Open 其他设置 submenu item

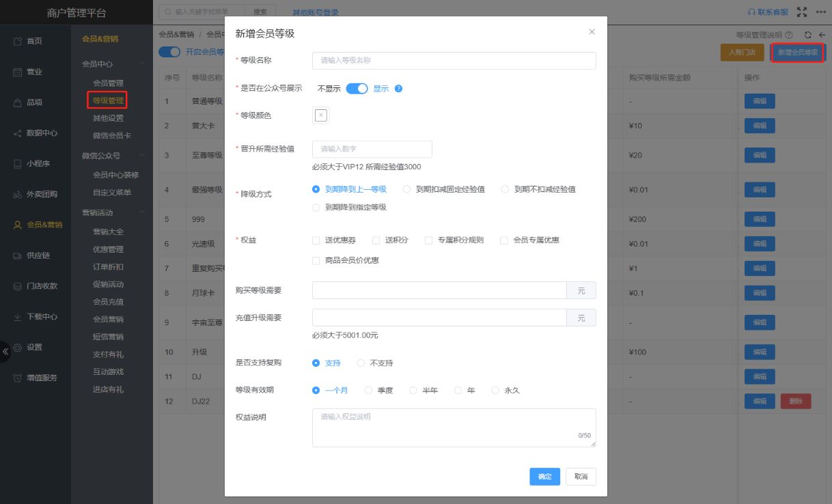[x=108, y=118]
